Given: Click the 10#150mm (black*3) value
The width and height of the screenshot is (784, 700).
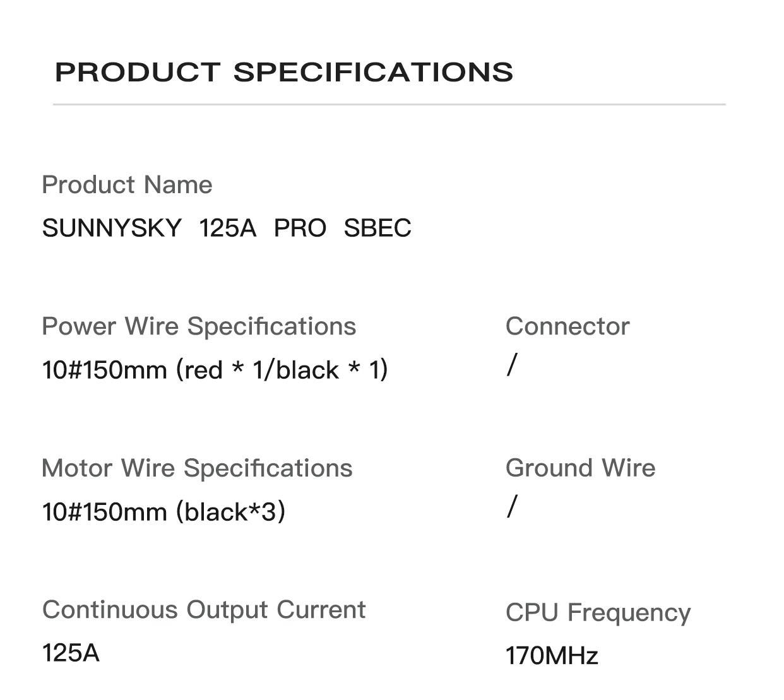Looking at the screenshot, I should coord(163,511).
